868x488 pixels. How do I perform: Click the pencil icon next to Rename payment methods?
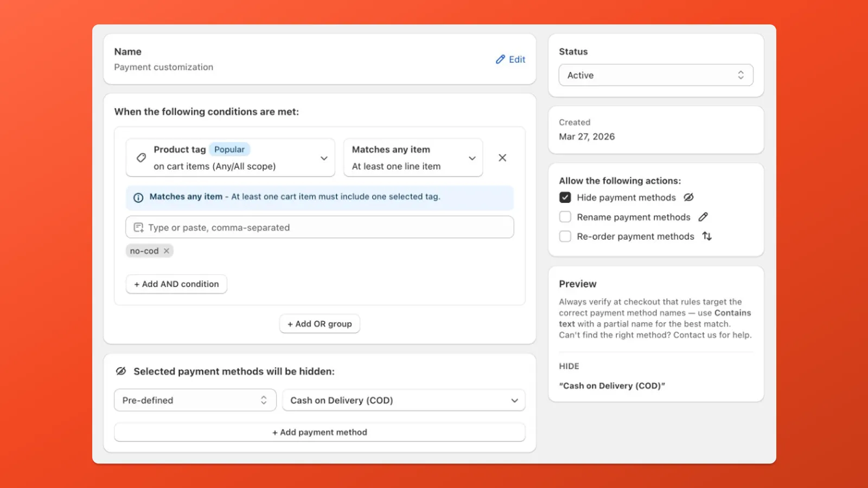click(703, 217)
